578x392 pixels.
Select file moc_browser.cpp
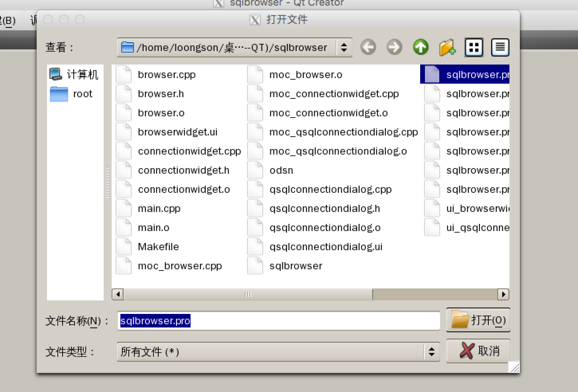tap(180, 266)
